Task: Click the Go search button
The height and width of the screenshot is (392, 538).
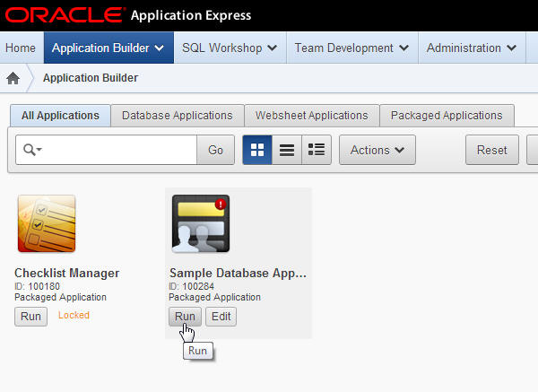Action: pos(215,150)
